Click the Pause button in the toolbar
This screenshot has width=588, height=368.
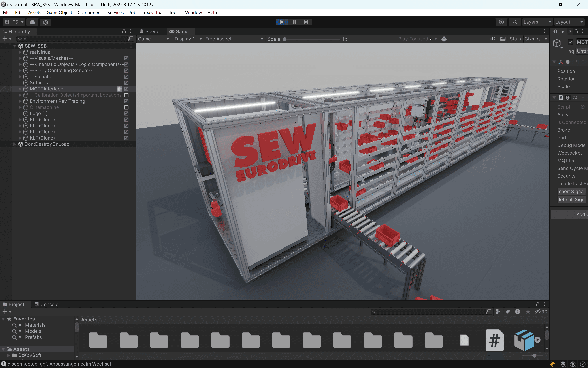(x=294, y=22)
